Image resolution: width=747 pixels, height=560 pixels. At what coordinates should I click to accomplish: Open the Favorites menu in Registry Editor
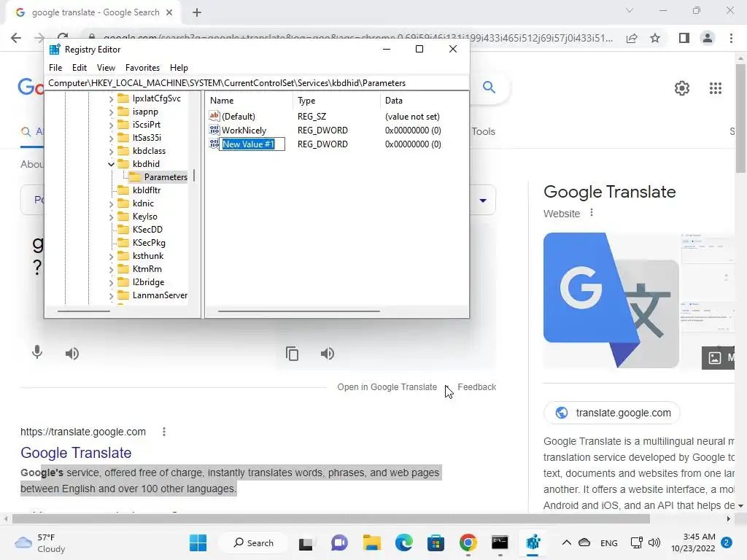(142, 68)
